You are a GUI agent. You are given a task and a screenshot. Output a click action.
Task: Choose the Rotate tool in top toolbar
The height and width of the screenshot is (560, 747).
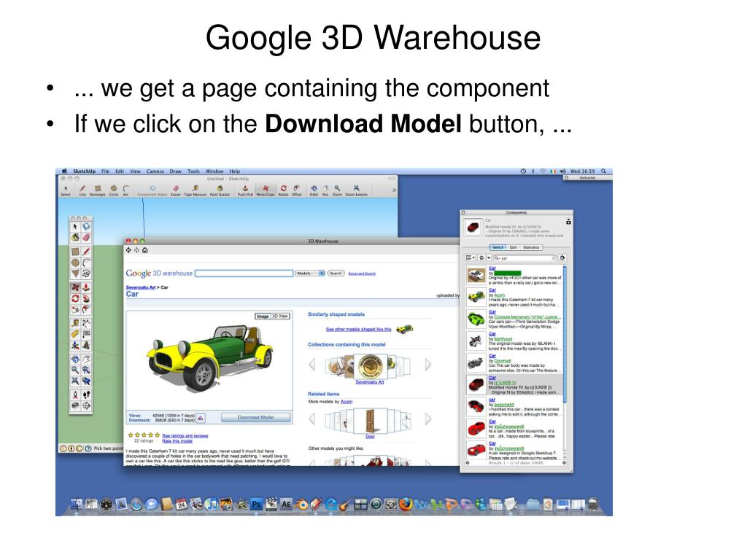pyautogui.click(x=284, y=190)
